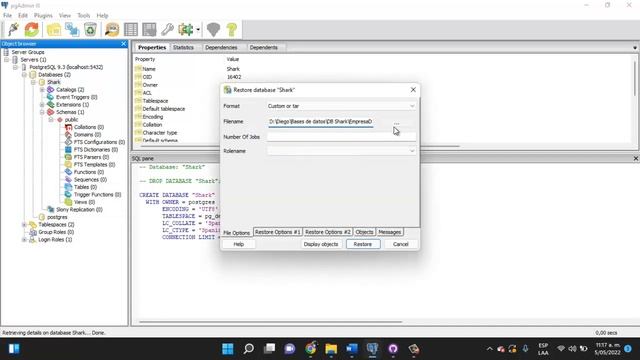Open the Format dropdown in Restore dialog
Image resolution: width=640 pixels, height=360 pixels.
point(341,106)
